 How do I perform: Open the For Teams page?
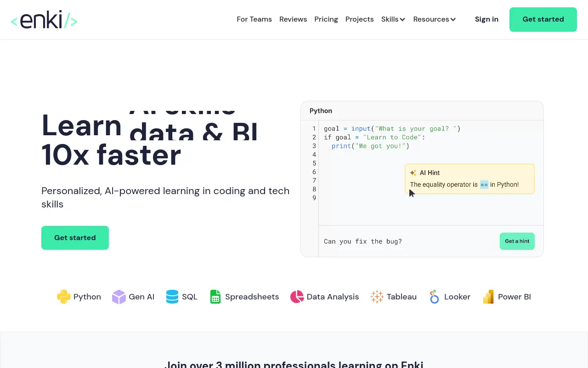(x=254, y=19)
